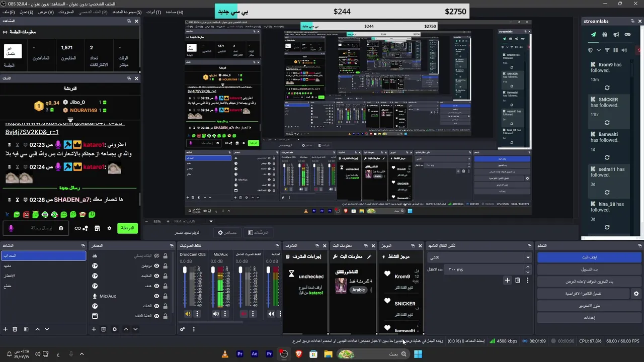Viewport: 644px width, 362px height.
Task: Open DroidCam OBS channel options dots
Action: (x=197, y=314)
